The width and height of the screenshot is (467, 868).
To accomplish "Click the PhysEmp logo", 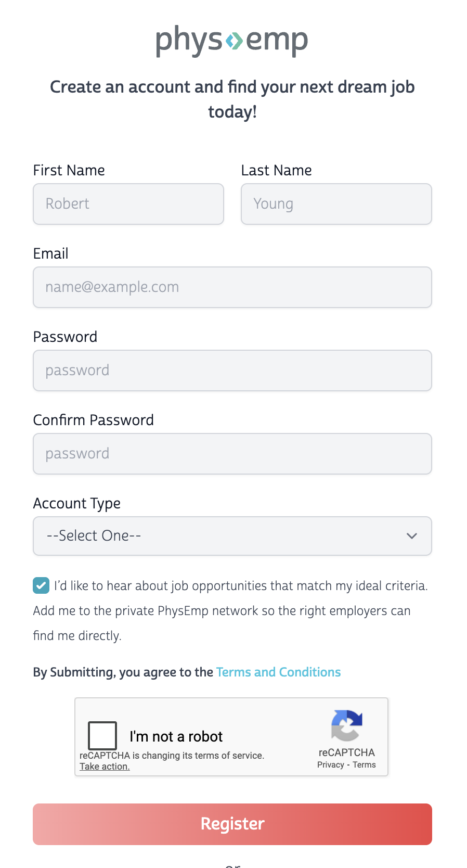I will click(232, 41).
